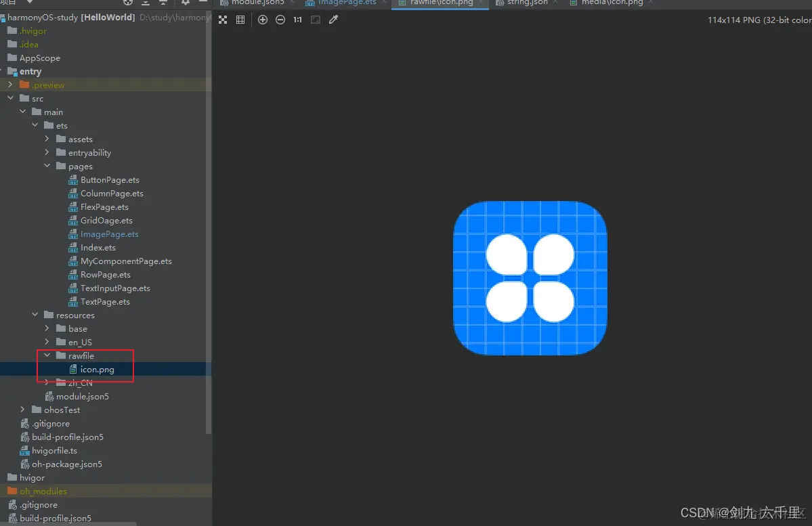This screenshot has width=812, height=526.
Task: Select the icon.png row under rawfile
Action: 106,370
